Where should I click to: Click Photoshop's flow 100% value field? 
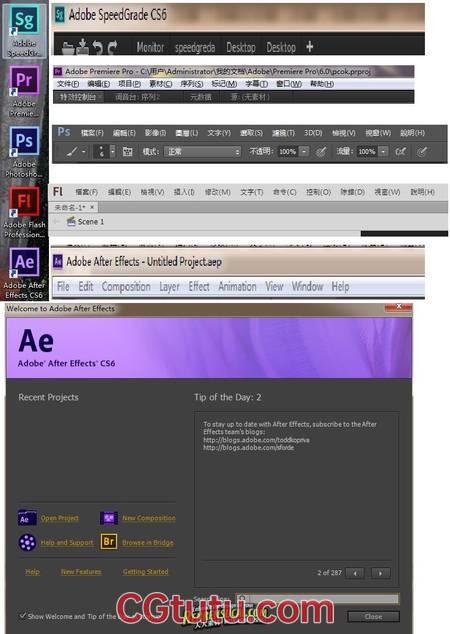[x=367, y=152]
